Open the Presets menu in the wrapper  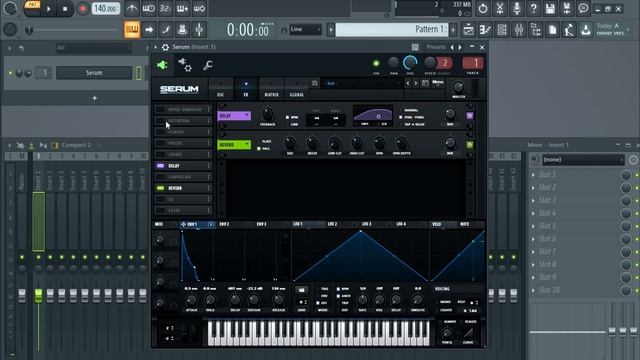click(x=436, y=47)
